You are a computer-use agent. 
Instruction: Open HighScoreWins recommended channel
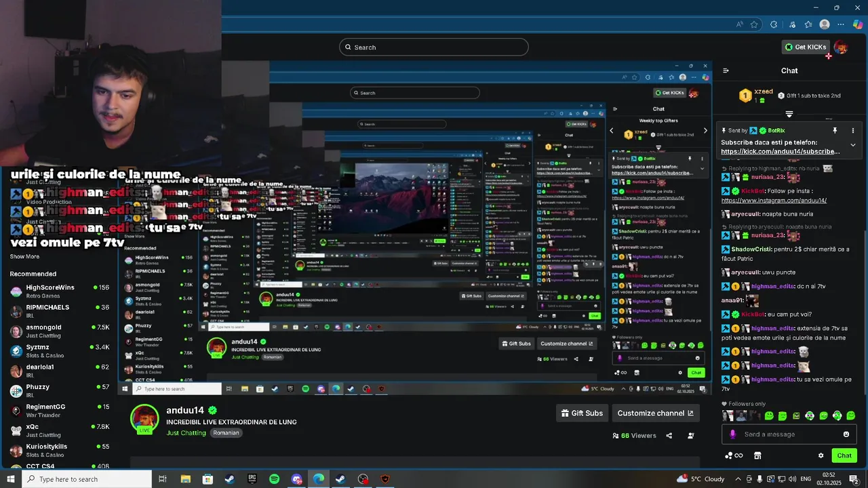60,291
